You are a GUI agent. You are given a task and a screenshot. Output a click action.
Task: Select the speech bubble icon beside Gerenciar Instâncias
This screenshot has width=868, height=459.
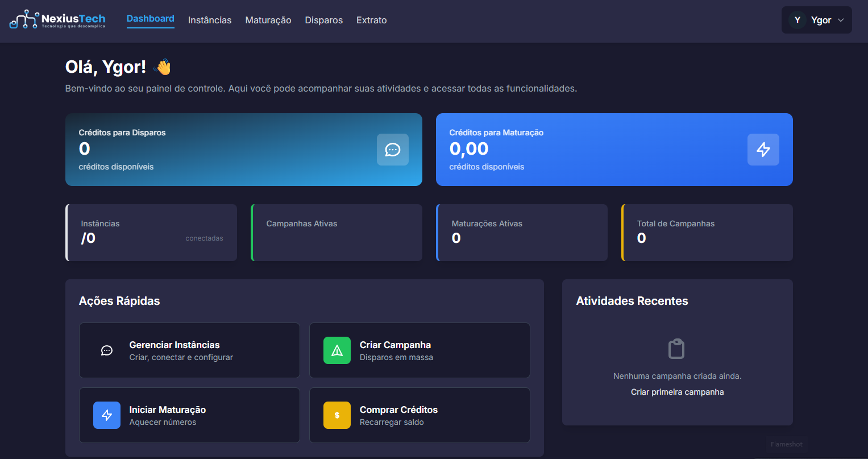(107, 350)
